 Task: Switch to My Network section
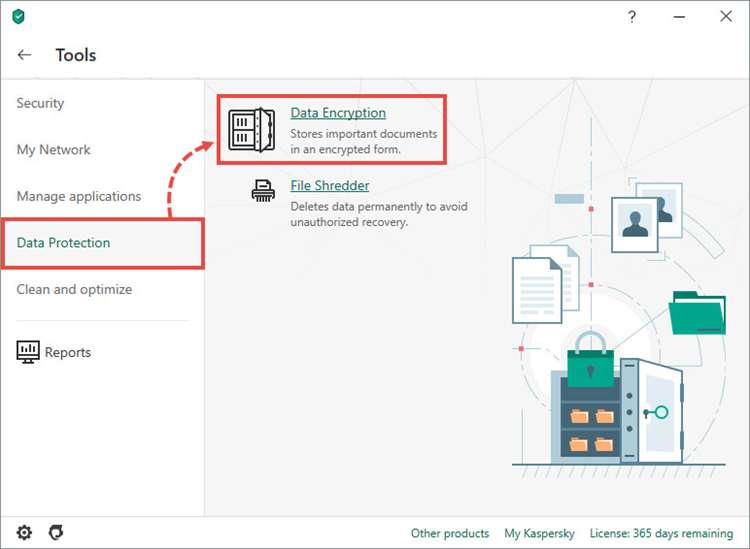pyautogui.click(x=54, y=150)
